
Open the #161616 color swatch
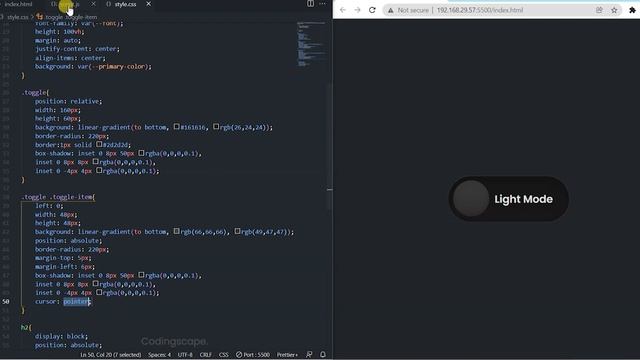click(x=176, y=127)
